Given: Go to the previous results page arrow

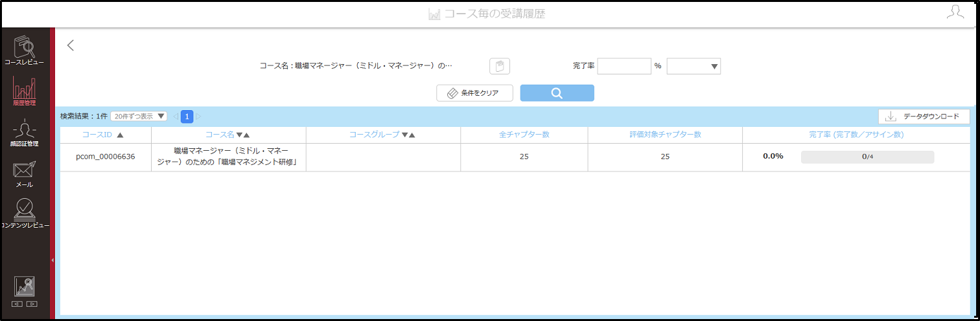Looking at the screenshot, I should click(175, 116).
